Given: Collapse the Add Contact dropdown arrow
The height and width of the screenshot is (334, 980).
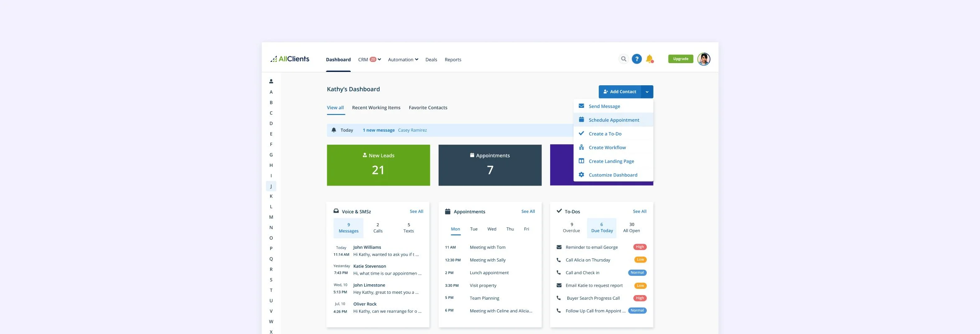Looking at the screenshot, I should [x=647, y=92].
